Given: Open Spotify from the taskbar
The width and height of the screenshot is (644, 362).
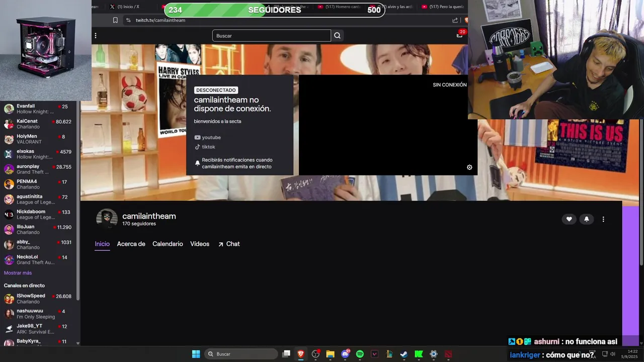Looking at the screenshot, I should (x=360, y=354).
